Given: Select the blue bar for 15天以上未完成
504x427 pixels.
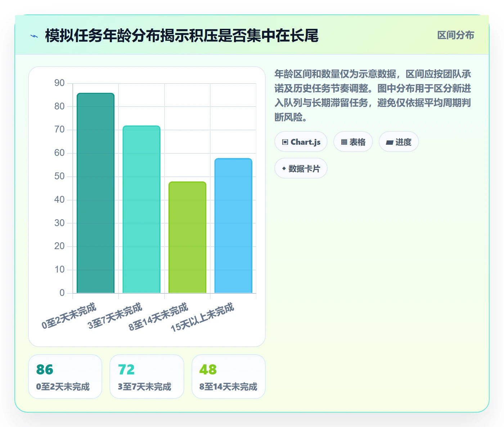Looking at the screenshot, I should [x=233, y=226].
